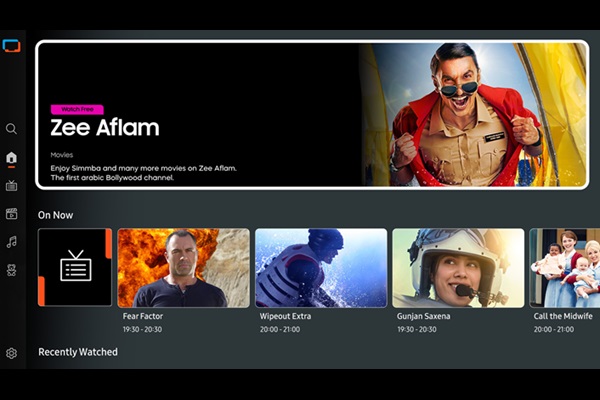Open the Gunjan Saxena thumbnail
Viewport: 600px width, 400px height.
tap(458, 268)
